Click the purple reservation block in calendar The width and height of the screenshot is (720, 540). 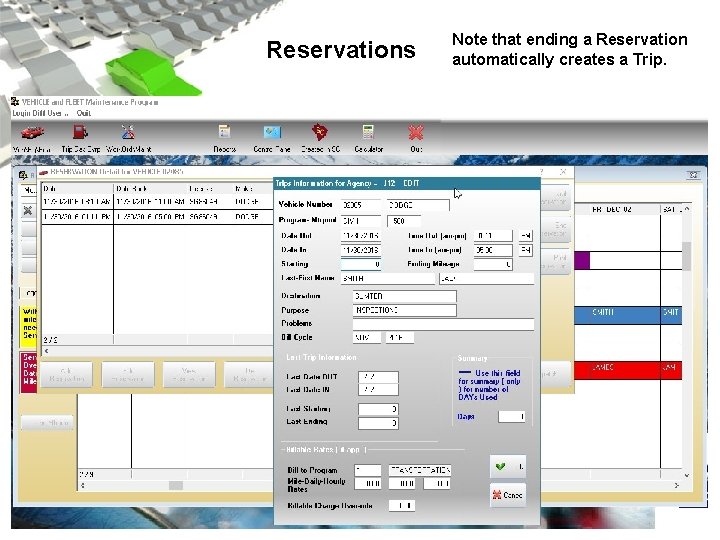(x=582, y=260)
